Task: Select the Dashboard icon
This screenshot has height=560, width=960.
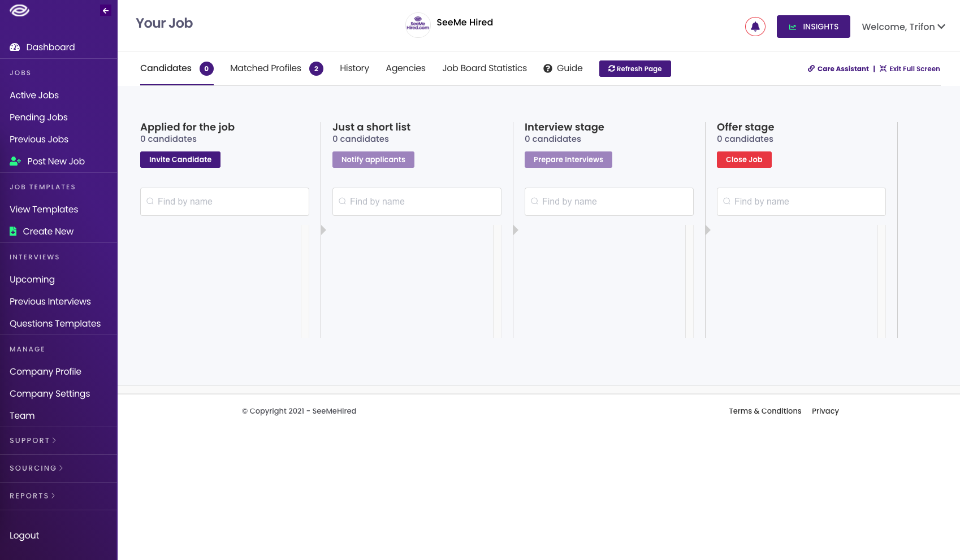Action: coord(14,47)
